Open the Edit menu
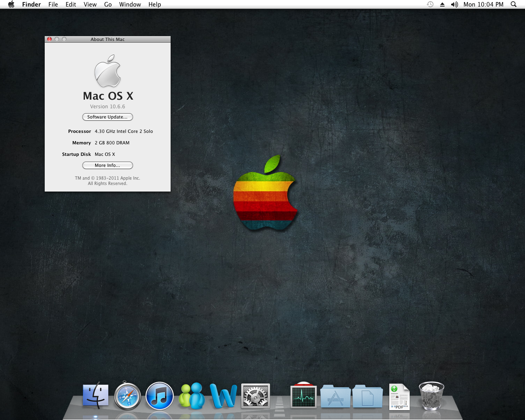The image size is (525, 420). 71,4
